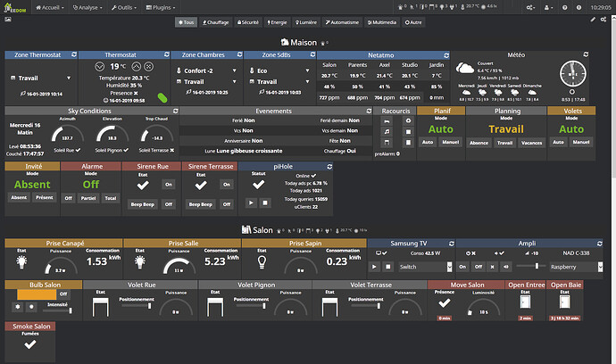Image resolution: width=616 pixels, height=364 pixels.
Task: Adjust the Ampli volume slider
Action: (x=530, y=266)
